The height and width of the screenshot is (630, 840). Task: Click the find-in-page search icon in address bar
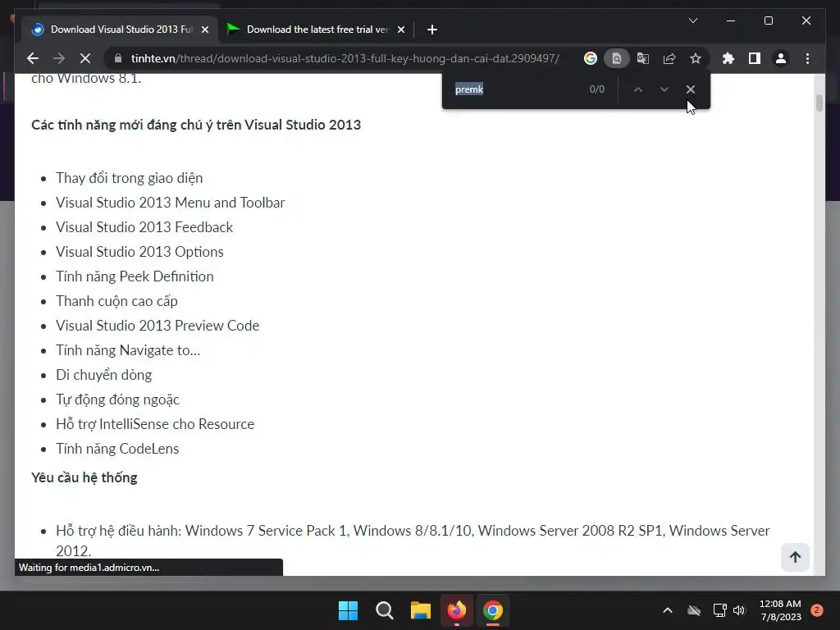[617, 58]
